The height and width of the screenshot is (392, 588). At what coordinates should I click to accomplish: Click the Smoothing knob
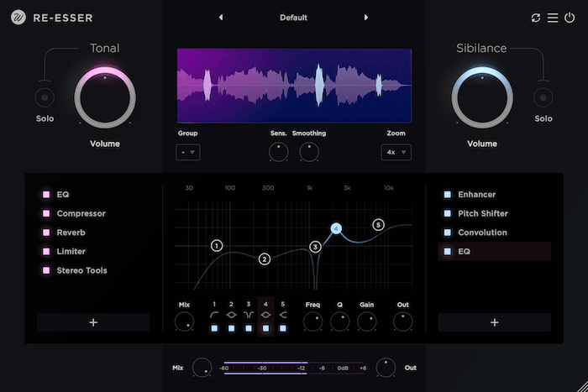[x=309, y=152]
